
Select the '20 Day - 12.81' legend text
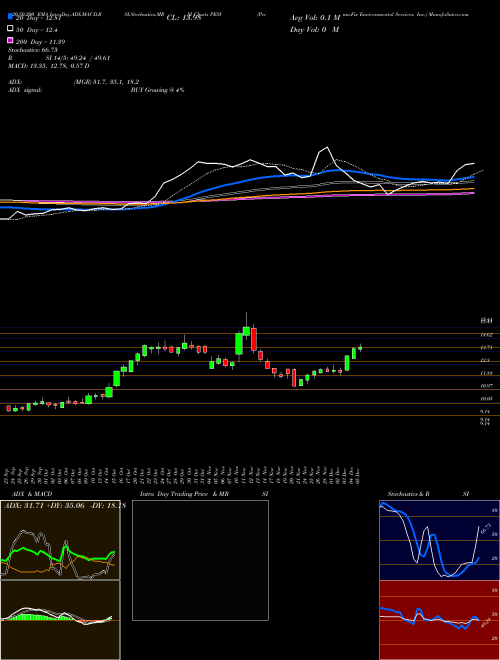coord(39,18)
